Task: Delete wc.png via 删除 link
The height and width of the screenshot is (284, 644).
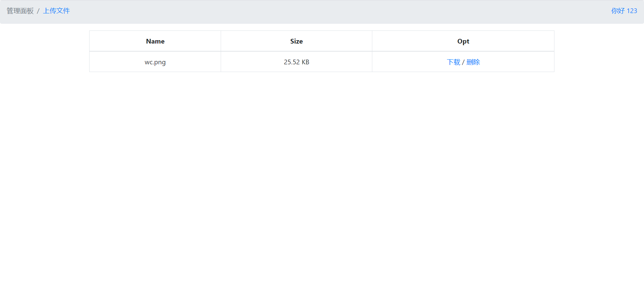Action: point(473,62)
